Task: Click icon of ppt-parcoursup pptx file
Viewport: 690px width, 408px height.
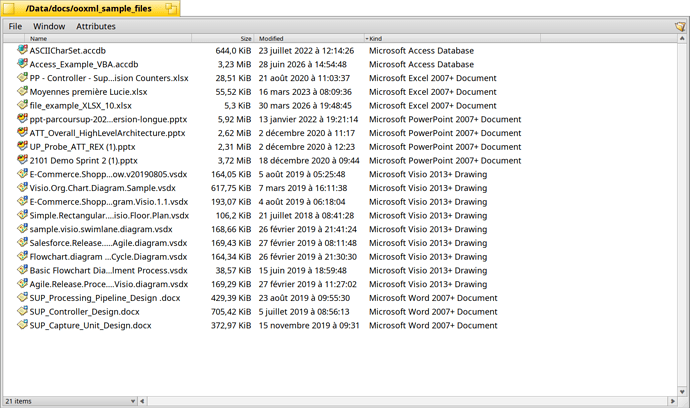Action: click(22, 118)
